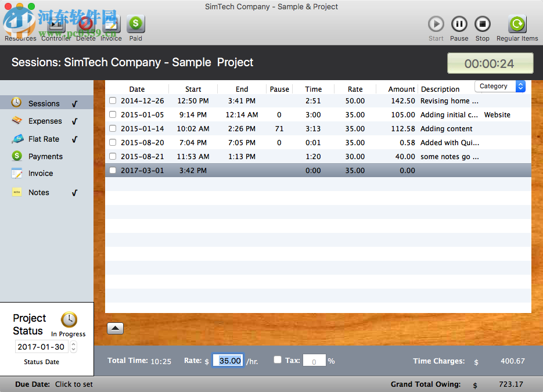543x392 pixels.
Task: Sort sessions by Amount column header
Action: [x=401, y=89]
